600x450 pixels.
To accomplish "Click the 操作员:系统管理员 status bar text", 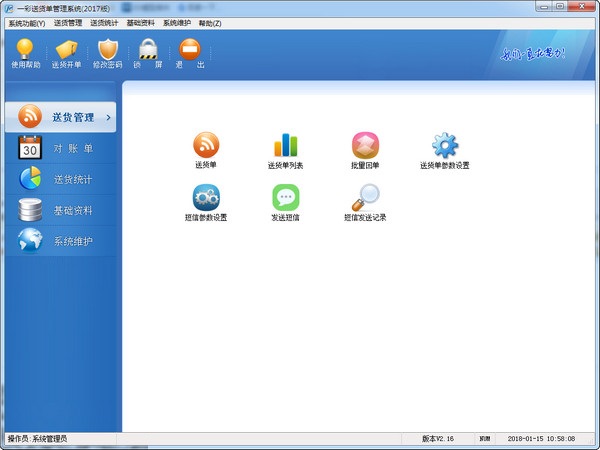I will coord(37,439).
